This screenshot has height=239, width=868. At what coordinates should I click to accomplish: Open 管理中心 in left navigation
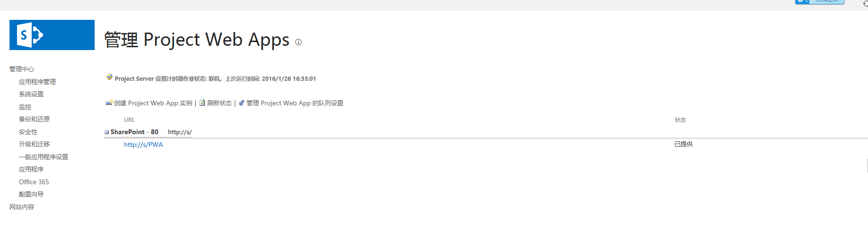point(22,69)
